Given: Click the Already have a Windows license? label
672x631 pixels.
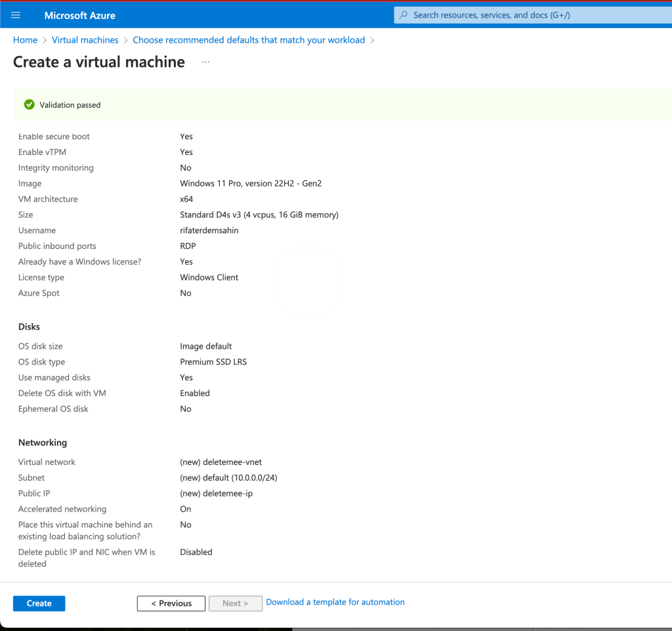Looking at the screenshot, I should click(79, 262).
